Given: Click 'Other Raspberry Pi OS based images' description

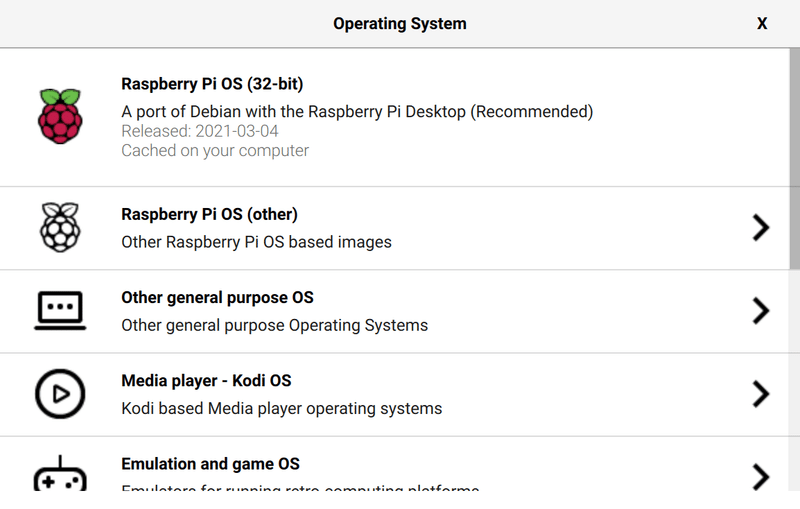Looking at the screenshot, I should coord(256,242).
